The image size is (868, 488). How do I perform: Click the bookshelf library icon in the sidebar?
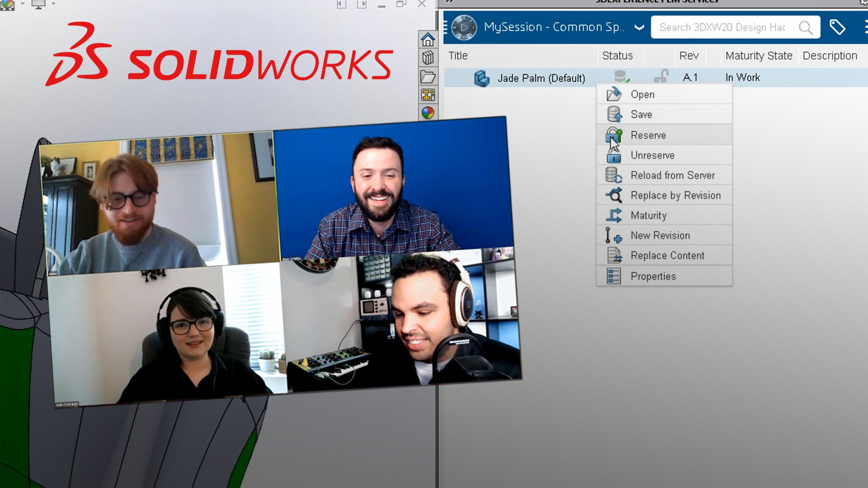point(427,56)
